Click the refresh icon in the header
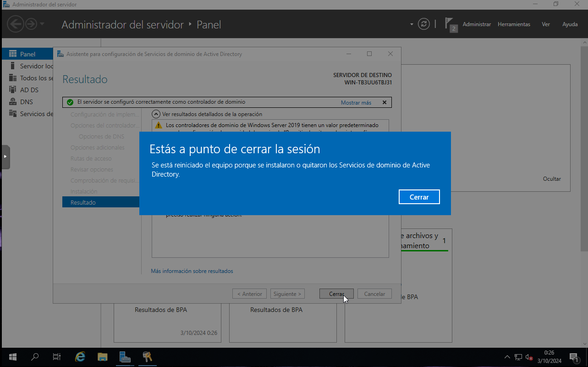Screen dimensions: 588x367 tap(424, 24)
